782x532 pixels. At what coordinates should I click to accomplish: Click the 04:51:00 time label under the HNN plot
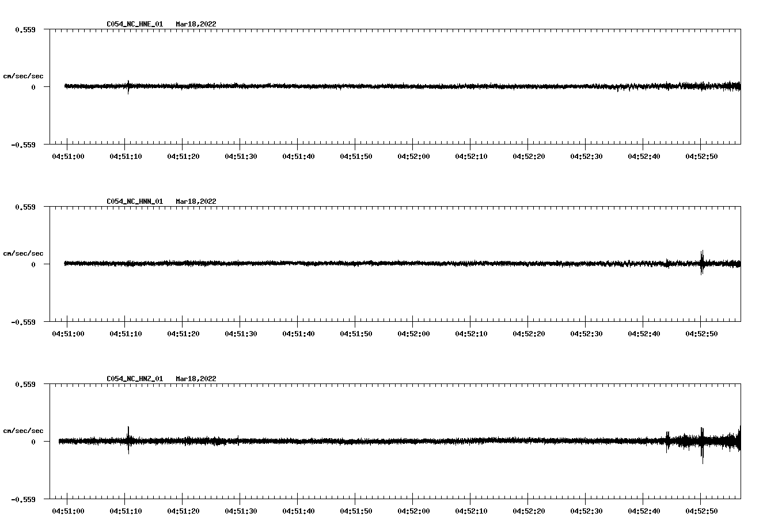[68, 334]
